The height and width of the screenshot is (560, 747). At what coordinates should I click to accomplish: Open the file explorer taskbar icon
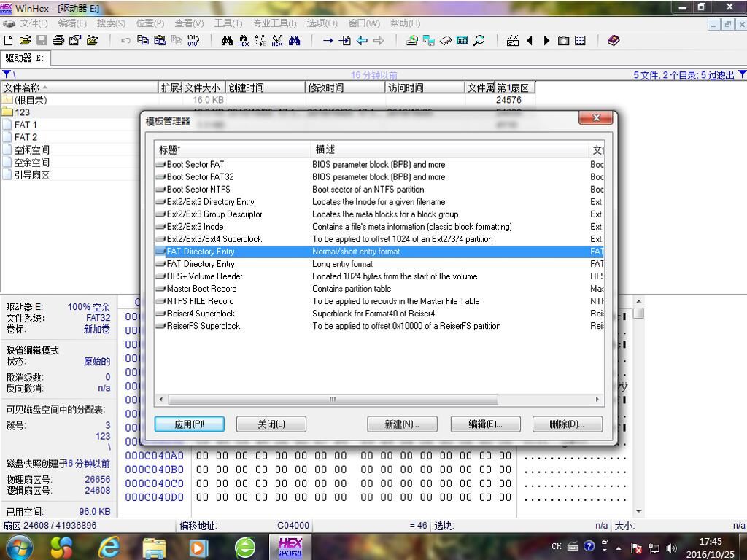pos(154,548)
